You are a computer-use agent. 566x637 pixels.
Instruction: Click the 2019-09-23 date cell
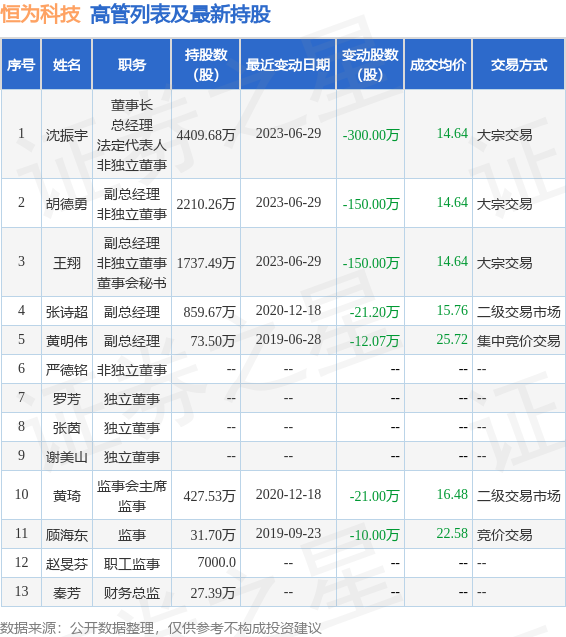point(288,533)
